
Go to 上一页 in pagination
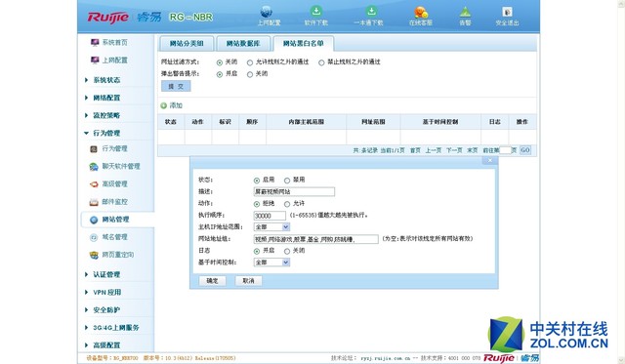433,150
